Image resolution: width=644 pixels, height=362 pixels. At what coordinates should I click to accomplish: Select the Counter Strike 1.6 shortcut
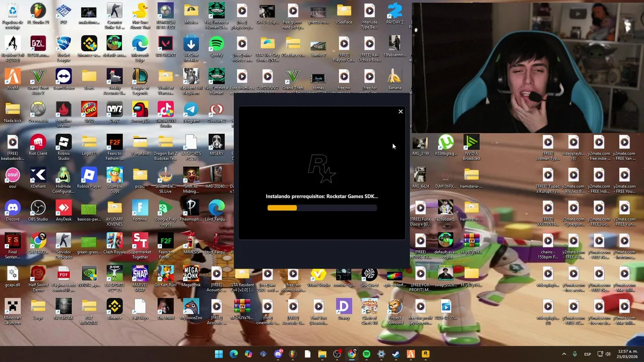(x=114, y=15)
